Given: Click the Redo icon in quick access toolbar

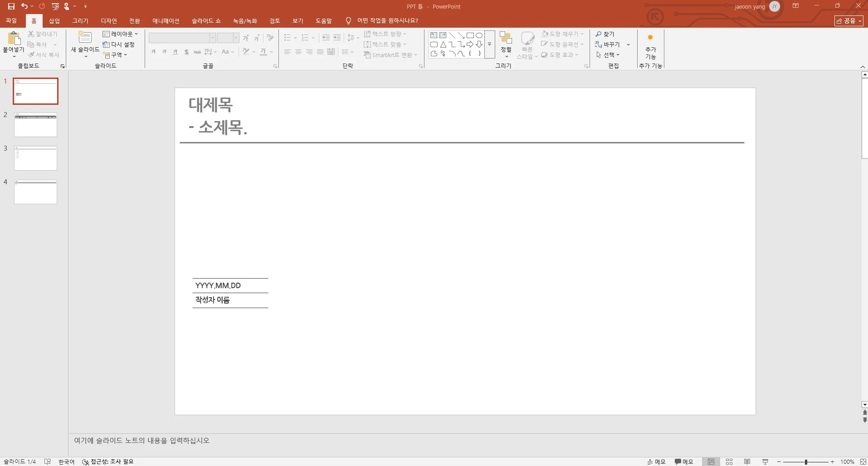Looking at the screenshot, I should [x=42, y=6].
